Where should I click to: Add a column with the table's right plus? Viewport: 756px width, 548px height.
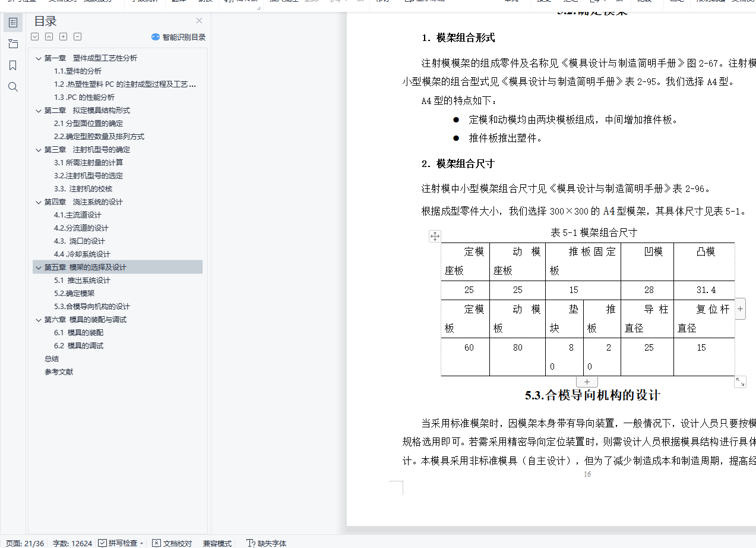tap(740, 309)
